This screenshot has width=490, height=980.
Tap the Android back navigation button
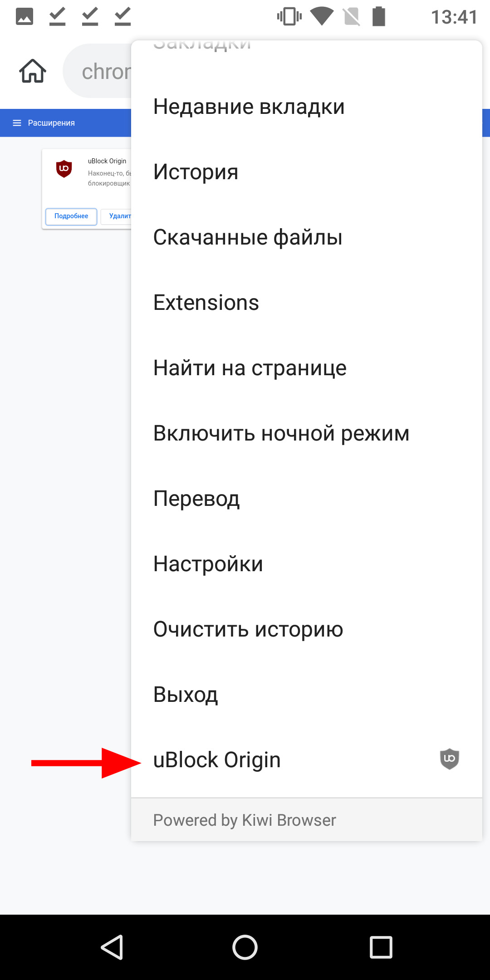coord(112,947)
